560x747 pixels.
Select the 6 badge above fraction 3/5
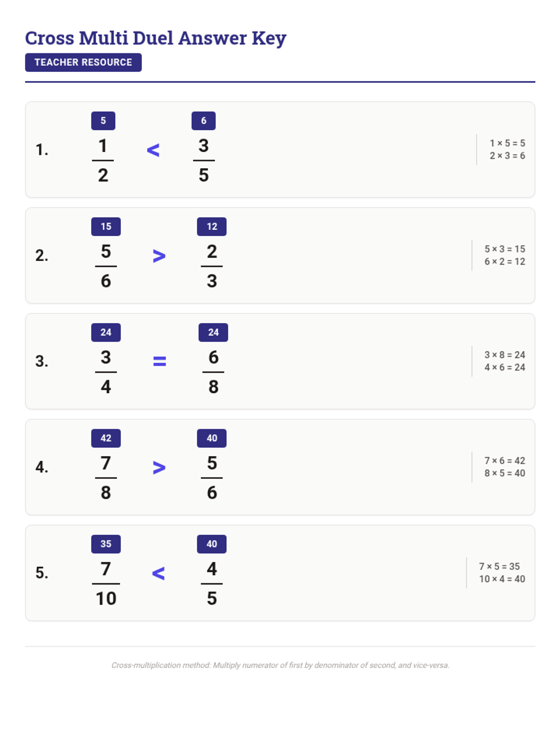[x=203, y=120]
